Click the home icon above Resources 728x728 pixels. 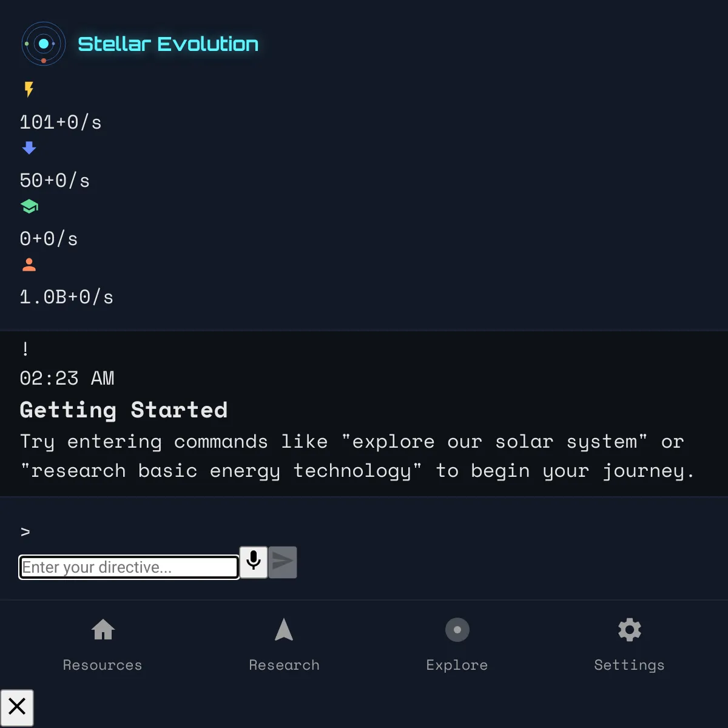(103, 630)
